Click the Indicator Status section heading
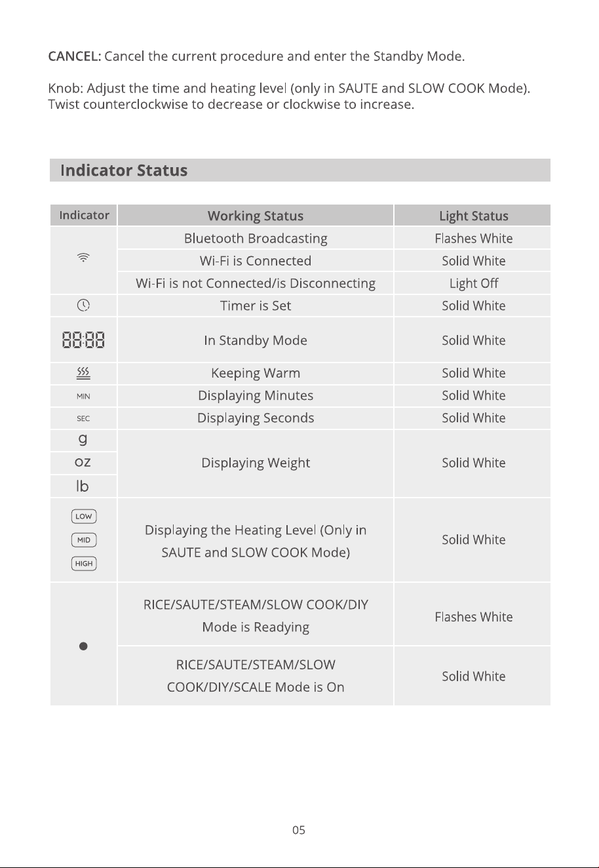The width and height of the screenshot is (599, 868). click(124, 170)
